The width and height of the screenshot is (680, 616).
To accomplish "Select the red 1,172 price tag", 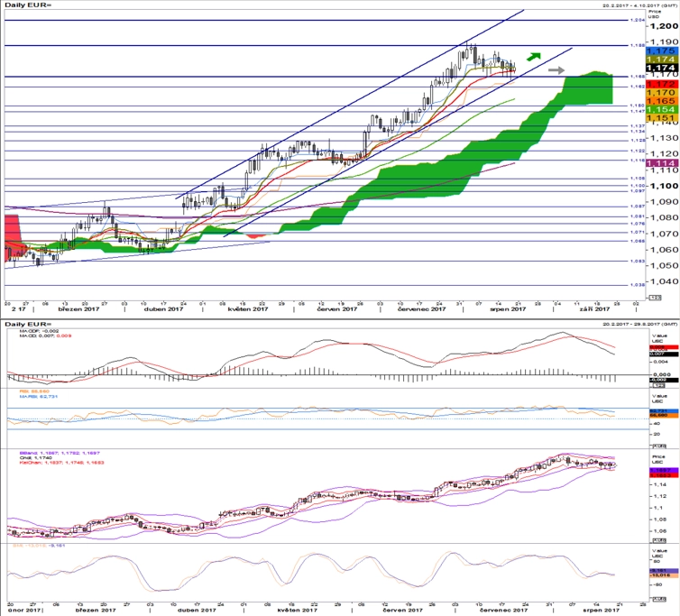I will (x=662, y=84).
